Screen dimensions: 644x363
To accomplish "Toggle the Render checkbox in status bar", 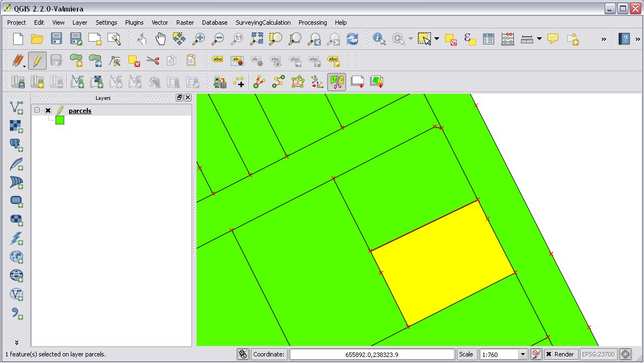I will pyautogui.click(x=548, y=354).
